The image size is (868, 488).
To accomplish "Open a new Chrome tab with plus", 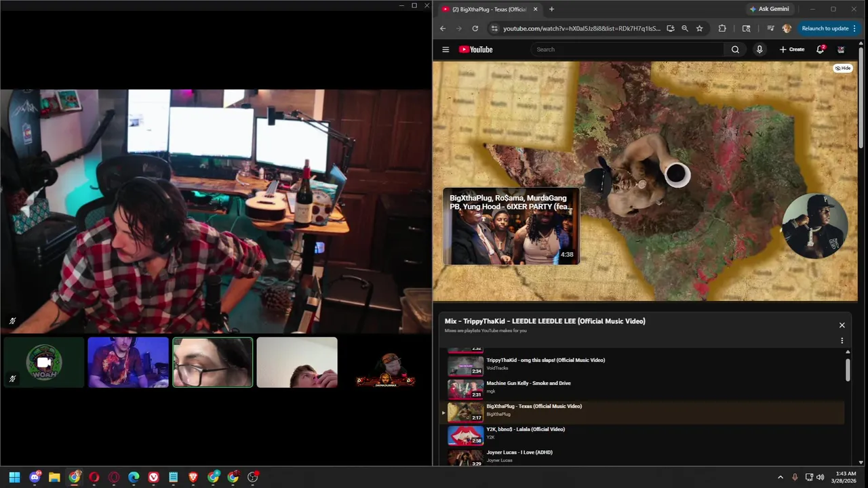I will pos(551,9).
